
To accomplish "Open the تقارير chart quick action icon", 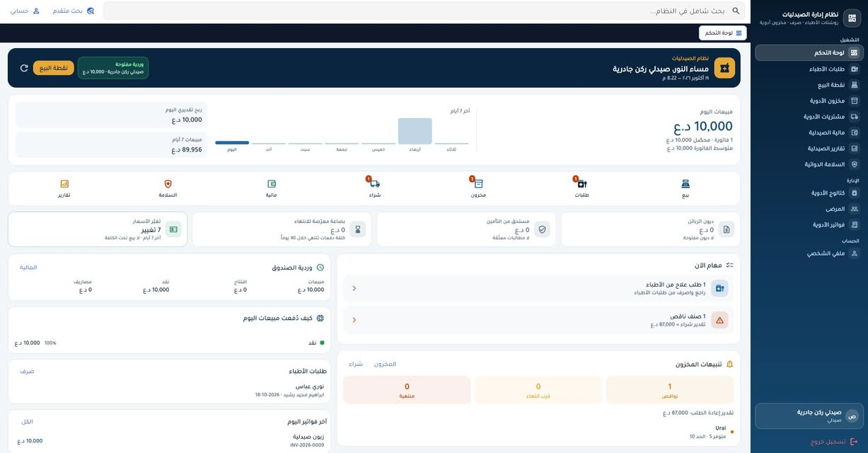I will point(64,184).
